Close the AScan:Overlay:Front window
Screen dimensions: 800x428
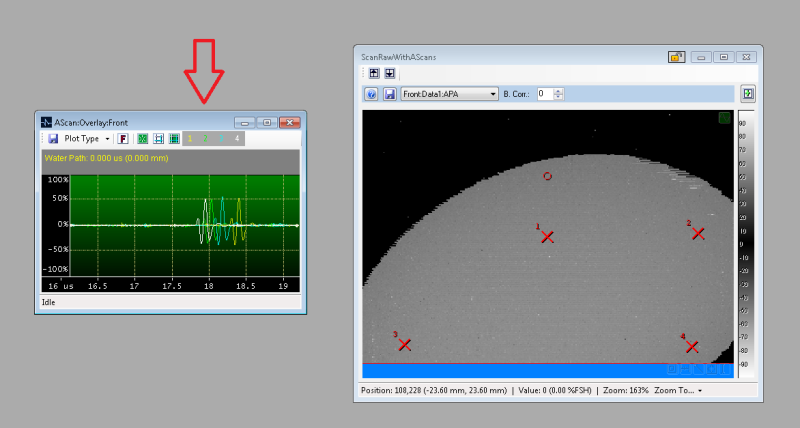(x=289, y=123)
